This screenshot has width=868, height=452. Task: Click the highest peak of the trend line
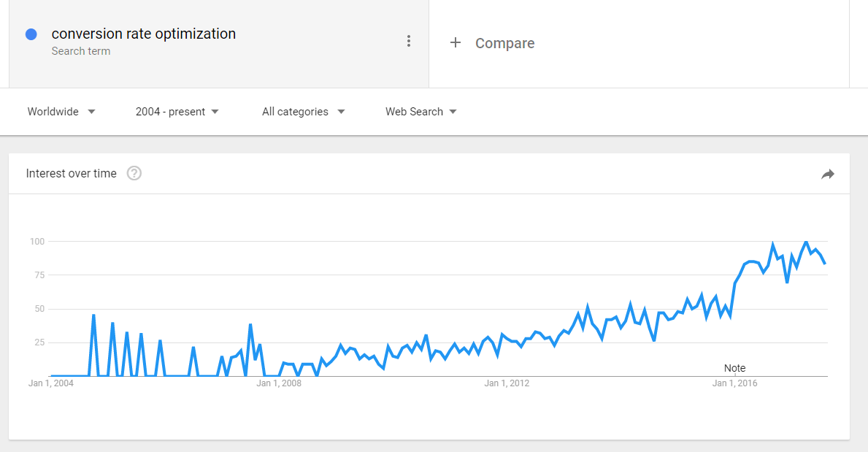[x=806, y=242]
